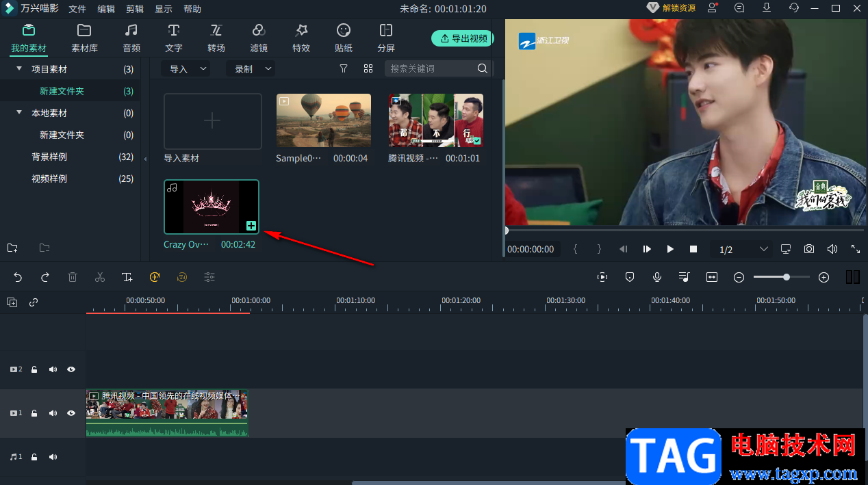868x485 pixels.
Task: Open the adjust settings sliders icon
Action: click(x=209, y=277)
